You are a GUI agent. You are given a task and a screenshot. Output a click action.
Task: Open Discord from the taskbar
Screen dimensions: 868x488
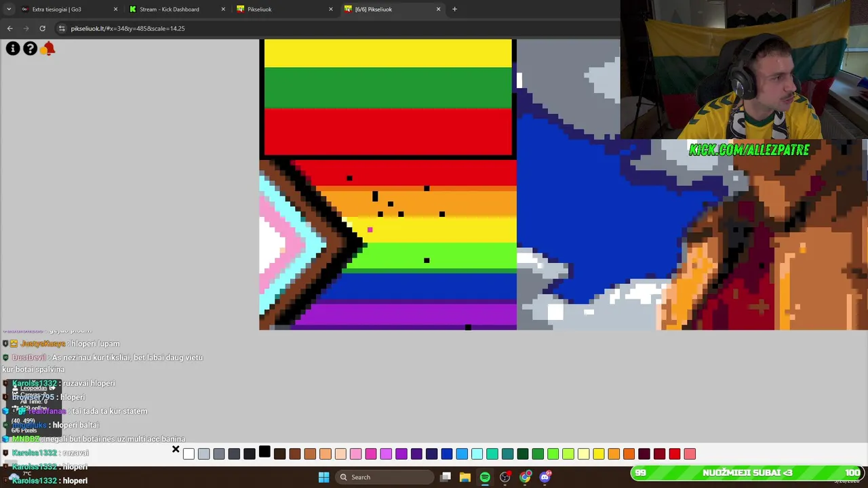coord(545,477)
